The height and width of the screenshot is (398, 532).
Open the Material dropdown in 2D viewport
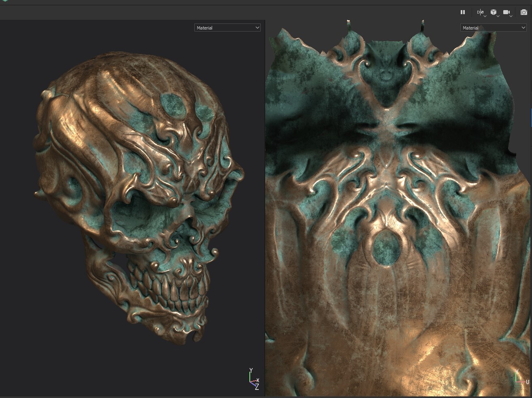click(x=493, y=28)
